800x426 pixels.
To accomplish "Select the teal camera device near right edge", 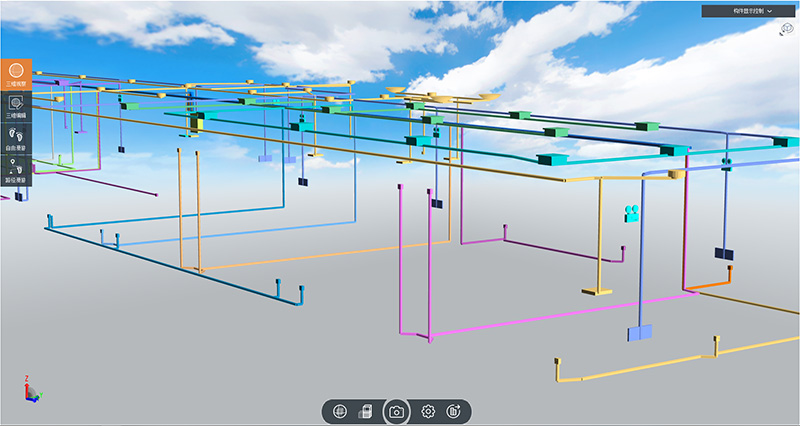I will coord(727,161).
